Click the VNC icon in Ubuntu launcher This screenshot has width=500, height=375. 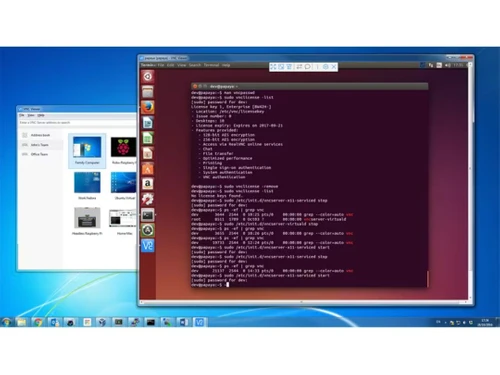coord(148,246)
